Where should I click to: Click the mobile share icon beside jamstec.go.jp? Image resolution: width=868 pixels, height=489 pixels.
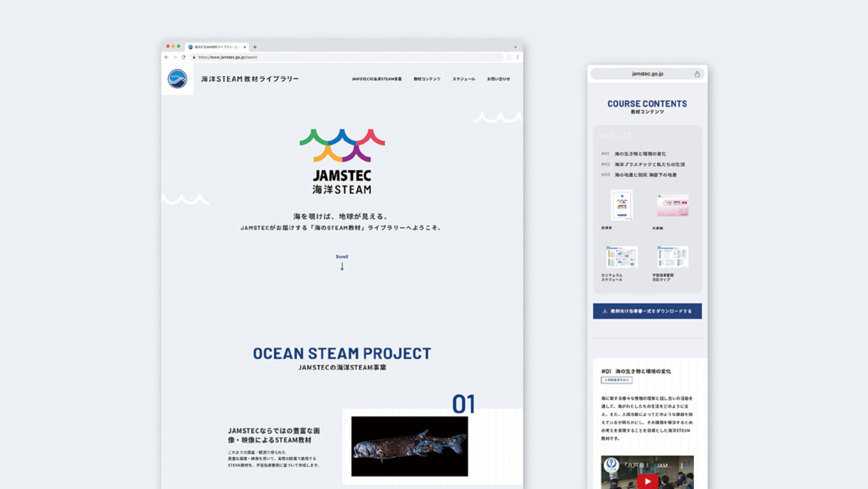pos(697,74)
